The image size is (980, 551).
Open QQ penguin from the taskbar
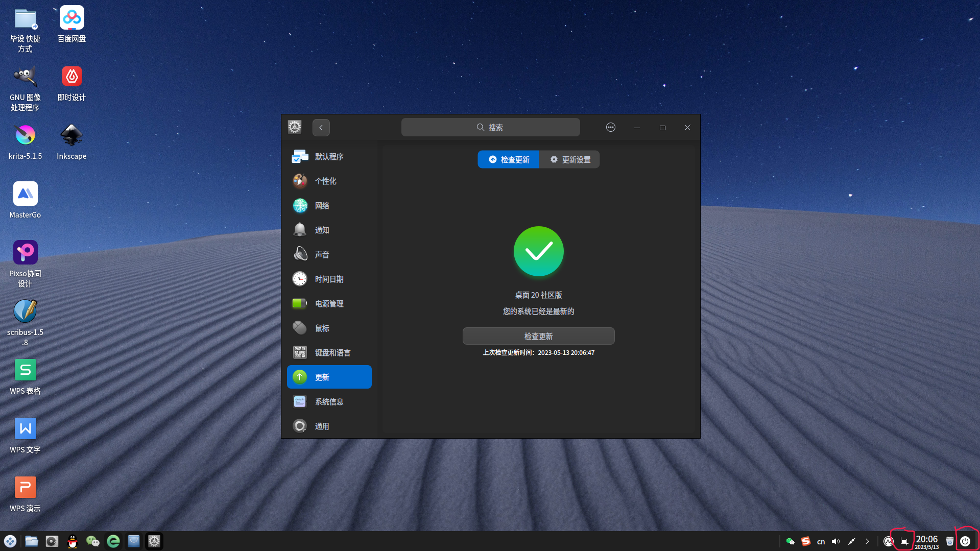[73, 541]
